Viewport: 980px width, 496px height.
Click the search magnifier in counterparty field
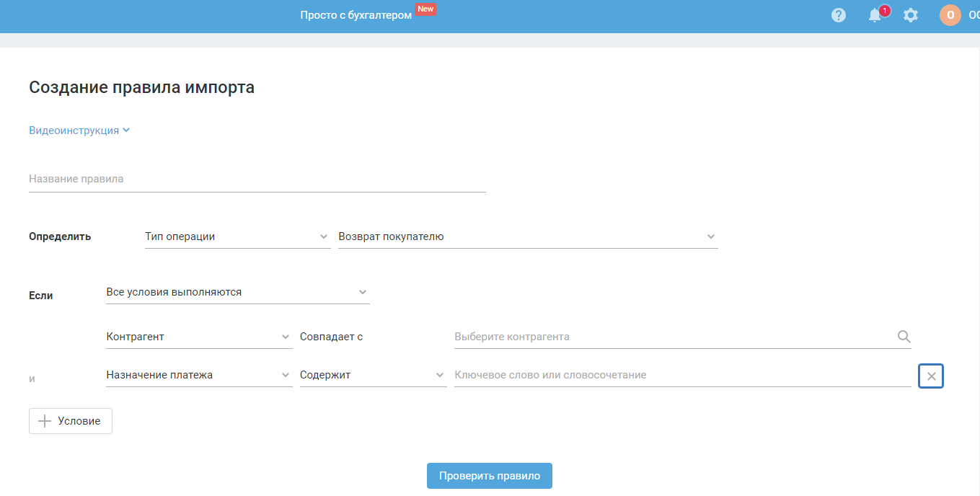coord(904,337)
